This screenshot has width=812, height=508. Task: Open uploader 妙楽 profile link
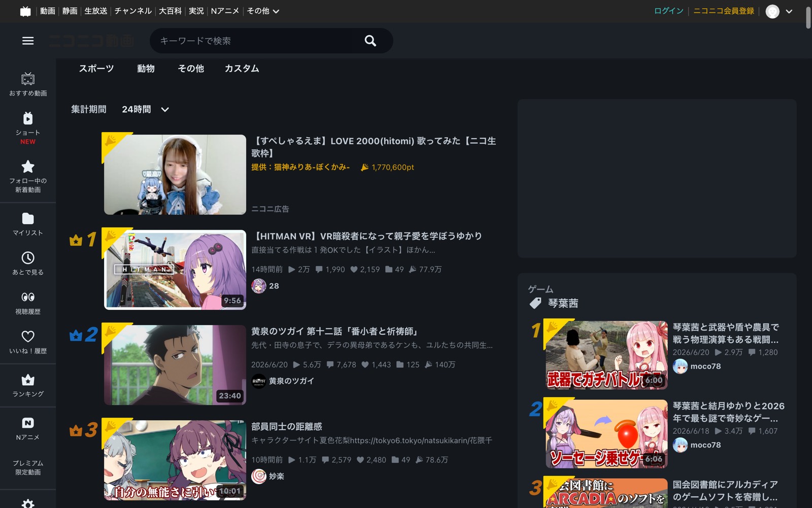[277, 476]
